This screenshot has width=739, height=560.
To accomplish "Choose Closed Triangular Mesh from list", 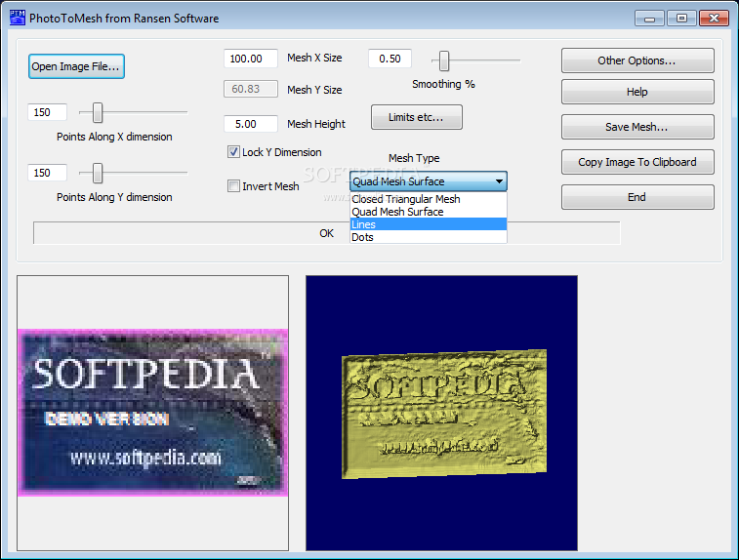I will [428, 199].
